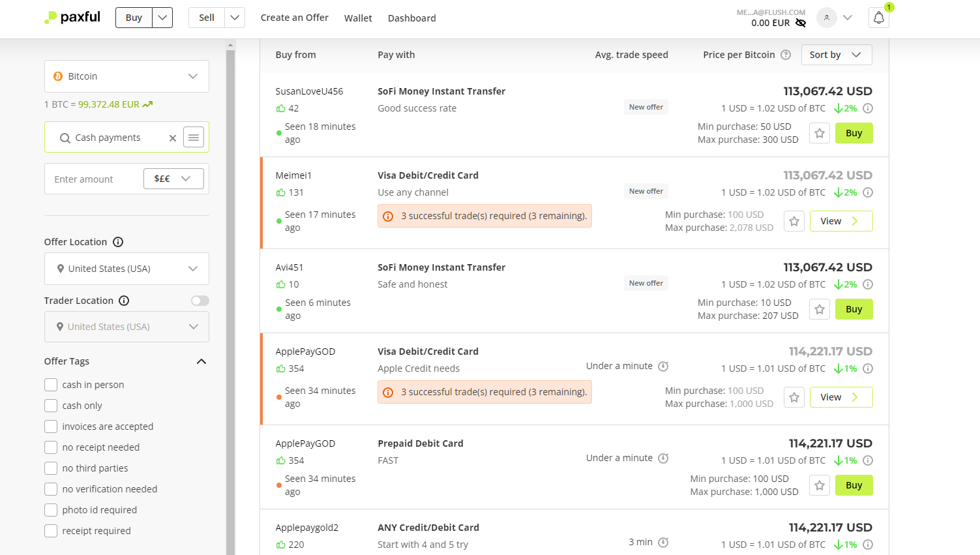The image size is (980, 555).
Task: Go to Wallet
Action: [358, 18]
